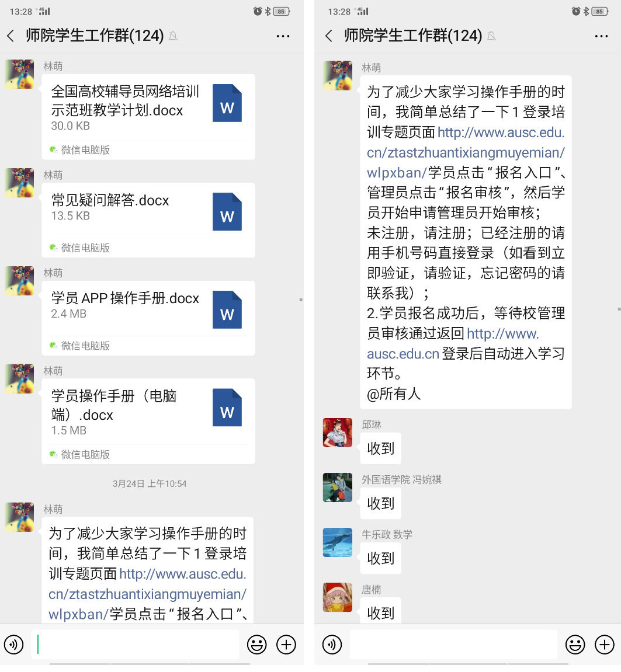
Task: Focus message input field in left chat
Action: point(135,644)
